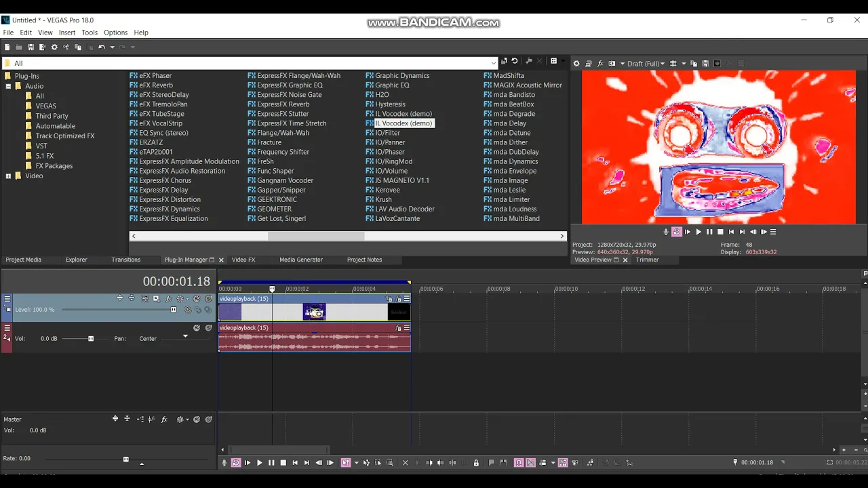Save the project using the floppy disk icon
Image resolution: width=868 pixels, height=488 pixels.
(31, 47)
